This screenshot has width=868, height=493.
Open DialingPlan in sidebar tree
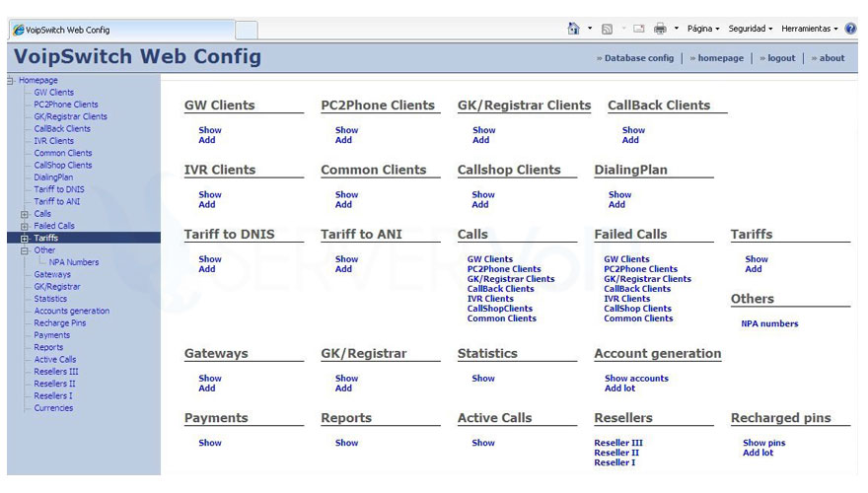tap(53, 177)
